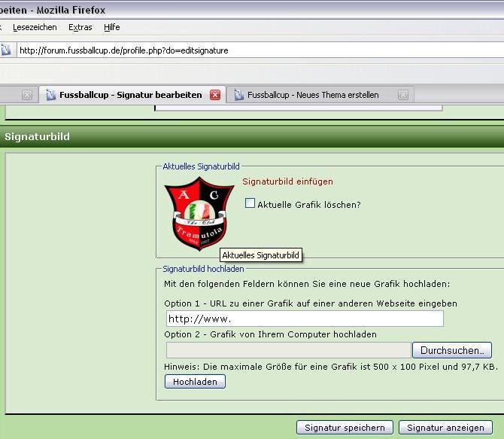Open the Lesezeichen menu
504x439 pixels.
pyautogui.click(x=34, y=27)
